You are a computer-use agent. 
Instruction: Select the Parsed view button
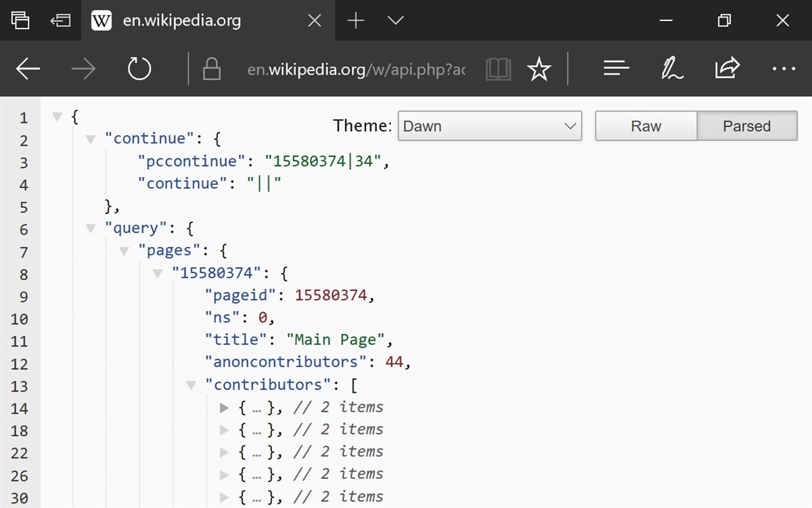[x=747, y=126]
